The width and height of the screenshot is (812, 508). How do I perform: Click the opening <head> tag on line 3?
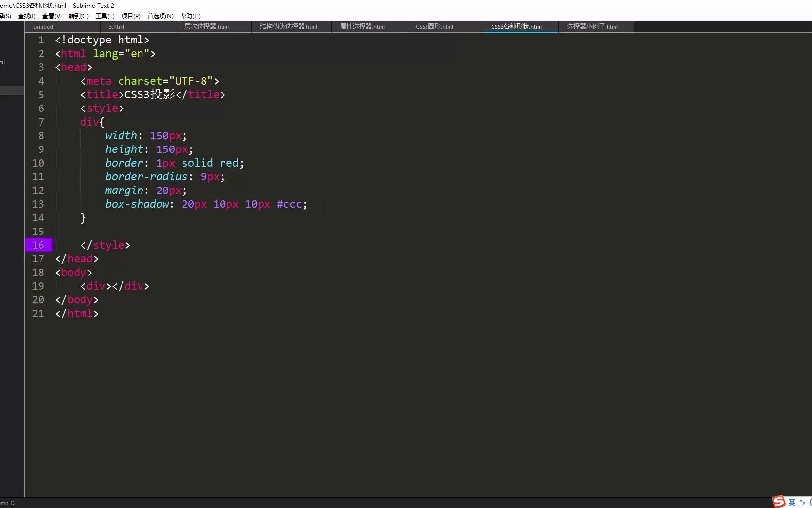(74, 67)
